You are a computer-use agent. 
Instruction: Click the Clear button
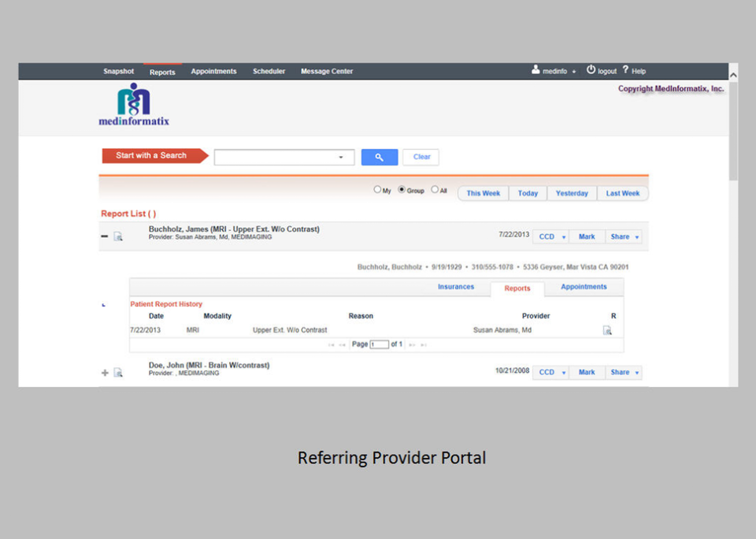pos(421,157)
